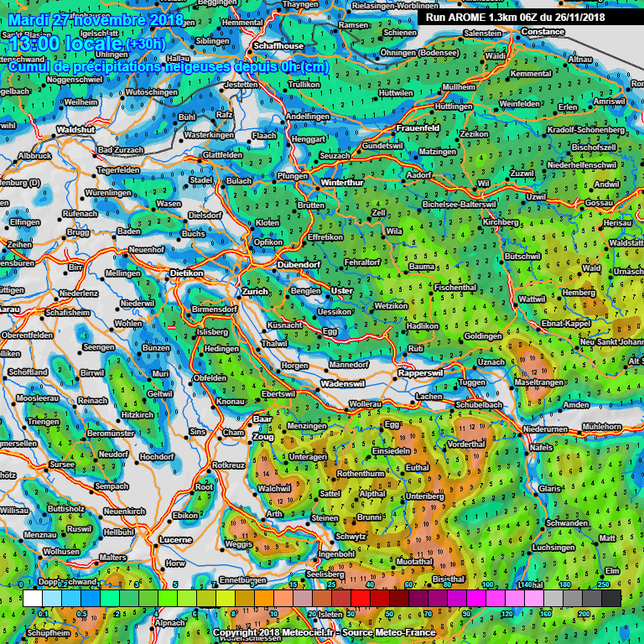This screenshot has height=644, width=644.
Task: Select the Brugg label
Action: 78,232
